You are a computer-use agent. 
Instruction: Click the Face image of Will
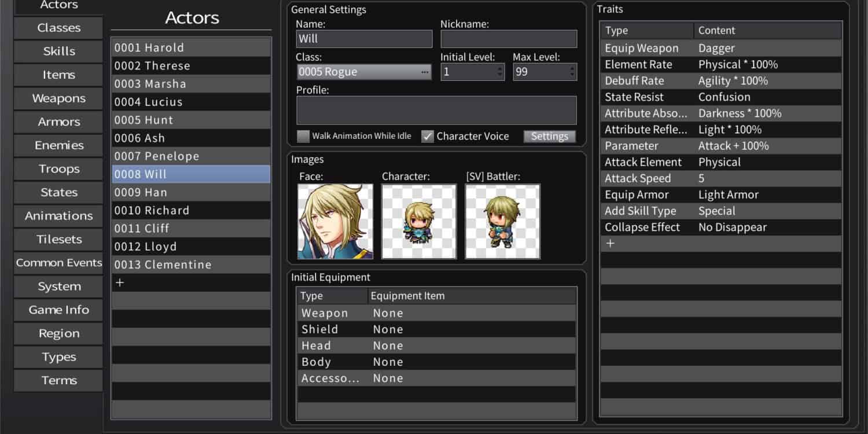pos(335,221)
